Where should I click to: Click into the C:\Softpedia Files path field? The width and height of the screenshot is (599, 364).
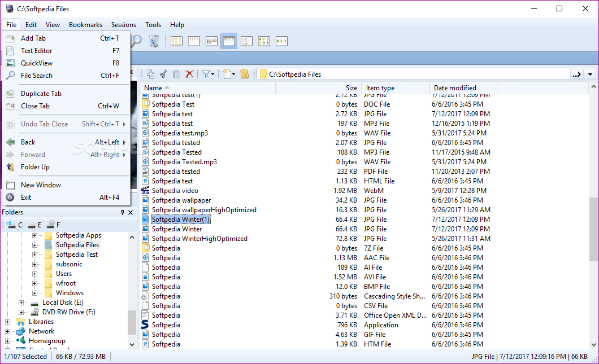tap(414, 74)
